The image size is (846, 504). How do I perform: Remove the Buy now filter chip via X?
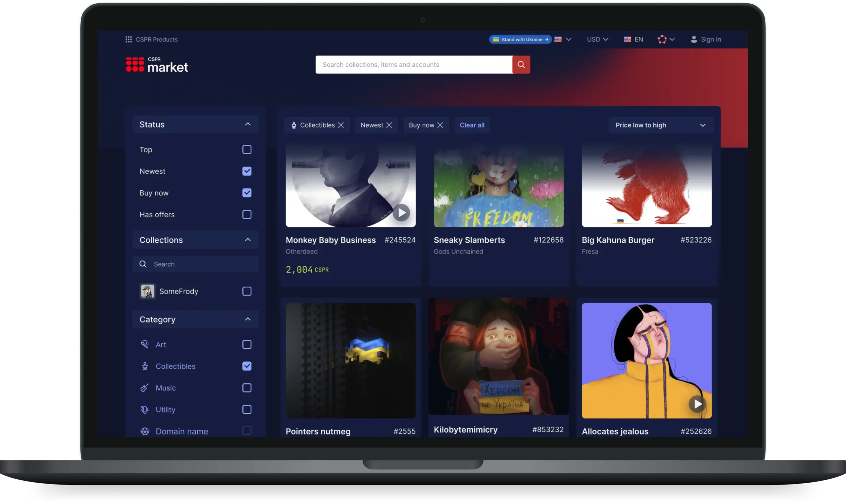coord(440,125)
